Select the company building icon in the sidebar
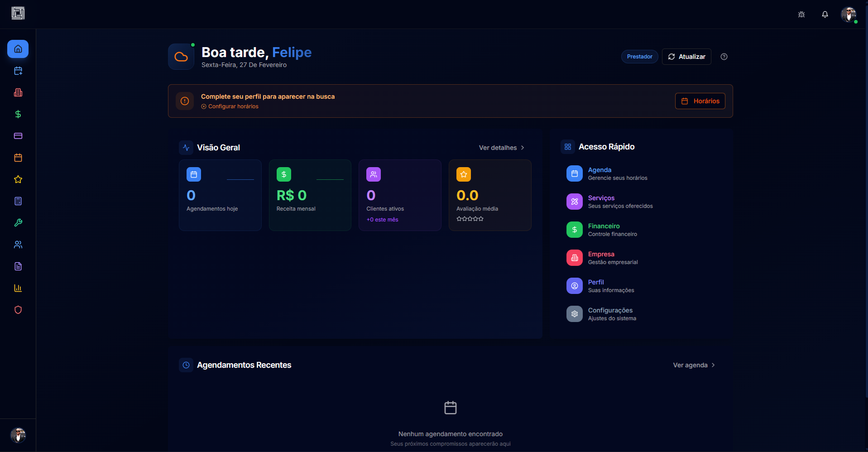The width and height of the screenshot is (868, 452). click(18, 92)
